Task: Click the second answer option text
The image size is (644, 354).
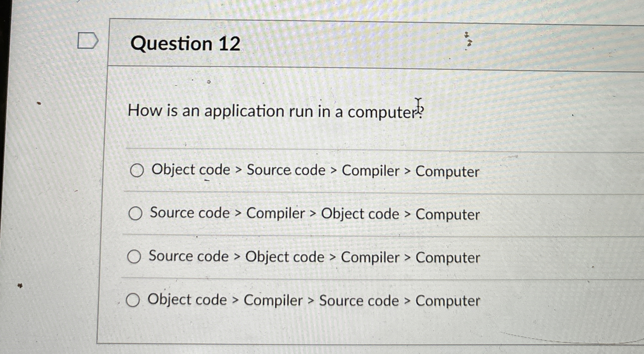Action: tap(314, 213)
